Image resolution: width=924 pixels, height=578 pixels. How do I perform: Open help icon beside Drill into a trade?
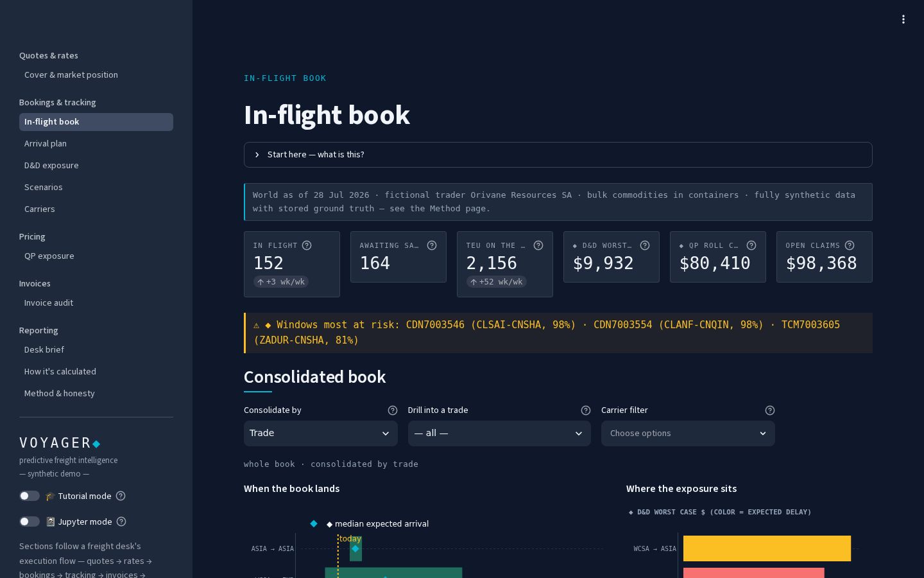point(586,410)
